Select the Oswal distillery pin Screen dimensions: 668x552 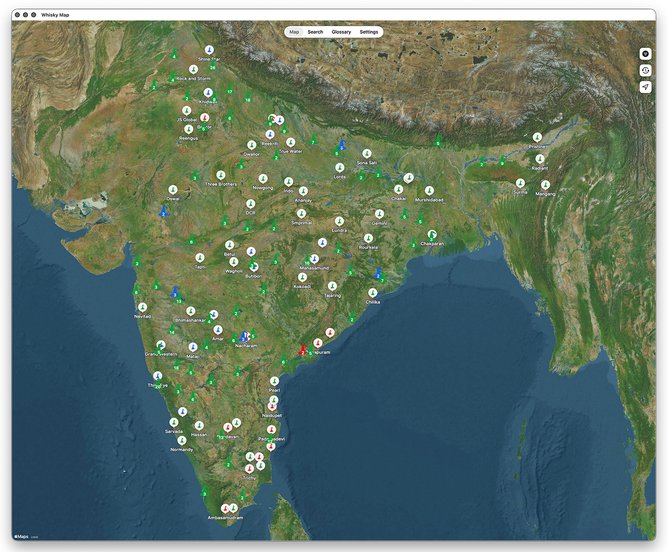pos(173,190)
